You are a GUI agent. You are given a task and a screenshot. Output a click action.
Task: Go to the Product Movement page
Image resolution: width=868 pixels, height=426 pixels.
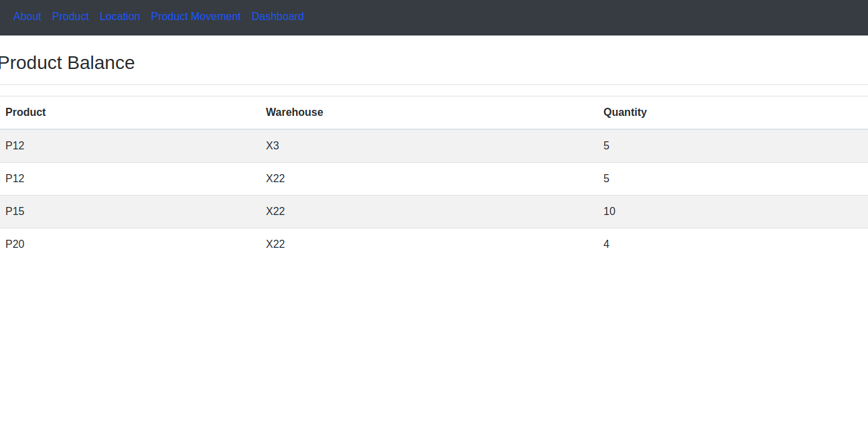click(x=196, y=16)
